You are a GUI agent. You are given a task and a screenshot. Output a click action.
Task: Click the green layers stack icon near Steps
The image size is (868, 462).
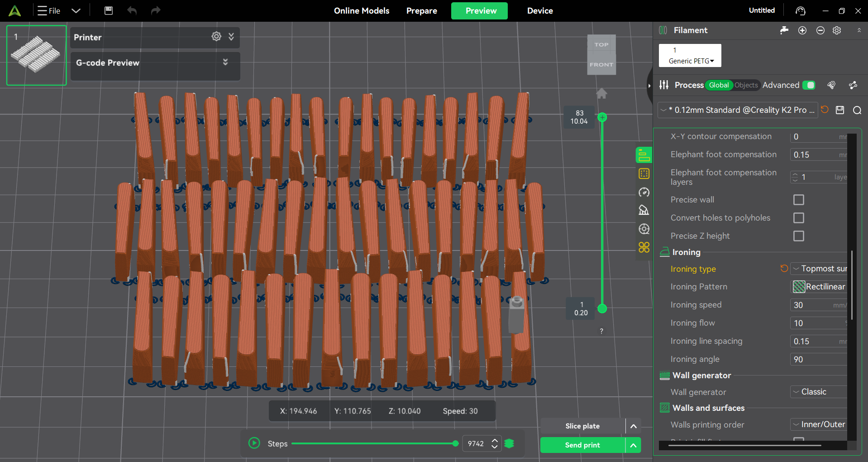tap(509, 443)
